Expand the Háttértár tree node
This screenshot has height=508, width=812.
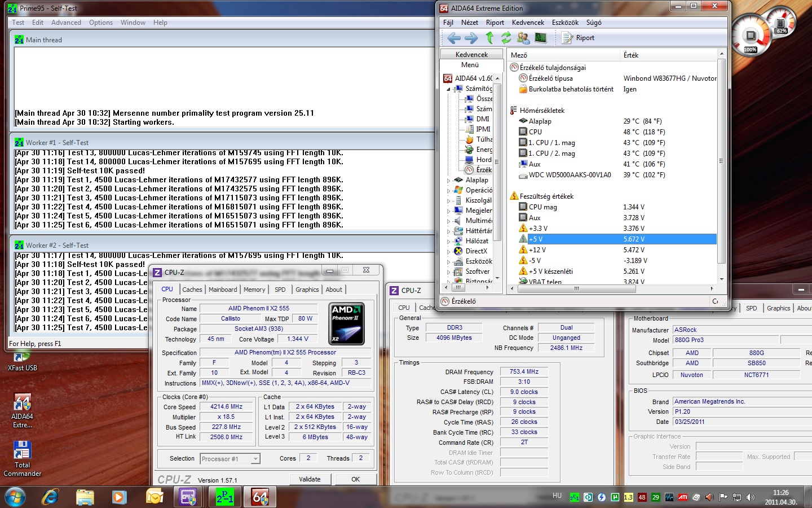point(449,231)
